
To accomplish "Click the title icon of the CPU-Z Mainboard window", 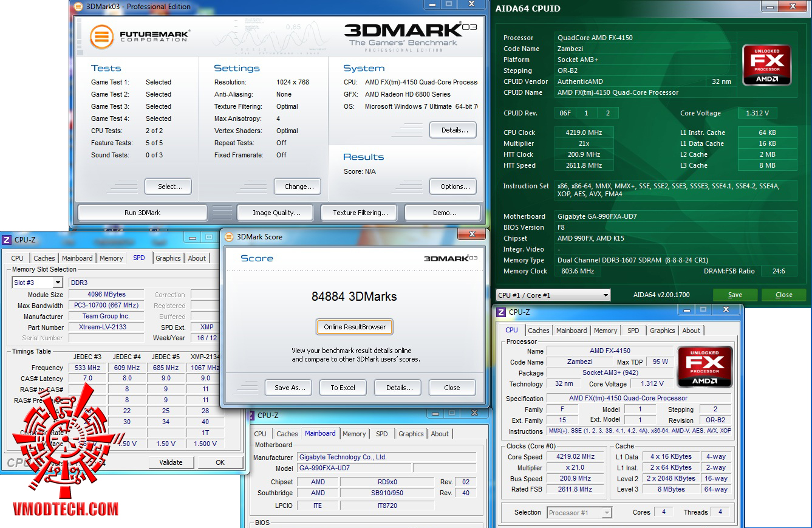I will tap(251, 416).
